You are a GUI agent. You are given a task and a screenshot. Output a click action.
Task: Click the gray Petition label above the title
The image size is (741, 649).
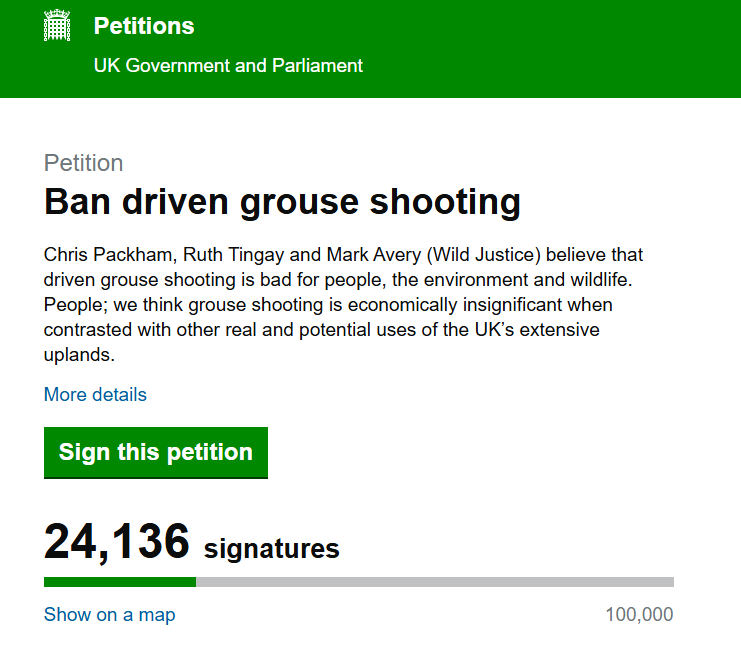84,163
